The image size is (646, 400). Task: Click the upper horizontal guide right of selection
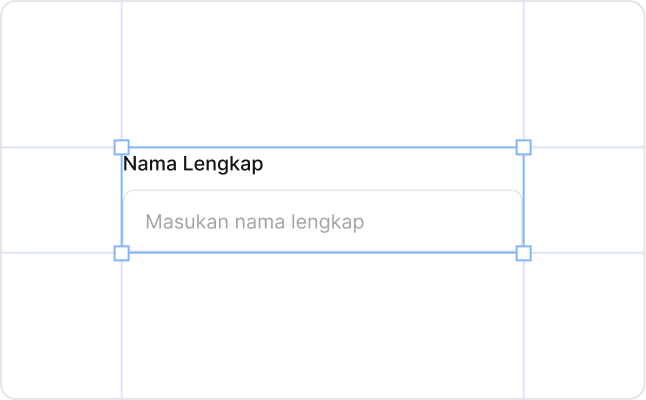(585, 147)
